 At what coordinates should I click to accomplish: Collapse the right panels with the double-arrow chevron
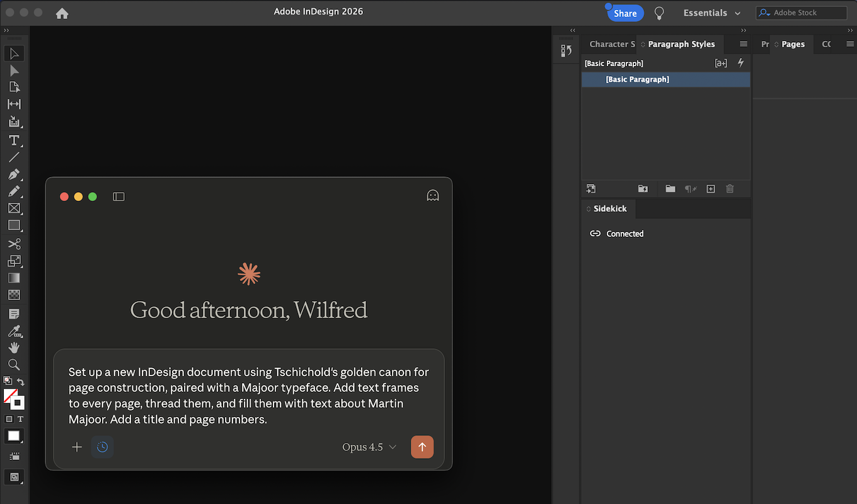click(x=572, y=30)
